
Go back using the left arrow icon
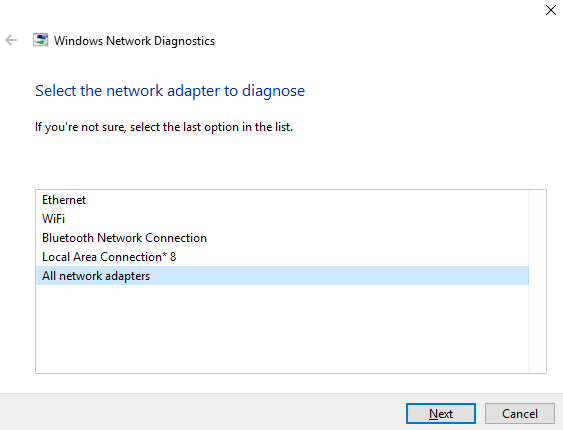pos(11,40)
